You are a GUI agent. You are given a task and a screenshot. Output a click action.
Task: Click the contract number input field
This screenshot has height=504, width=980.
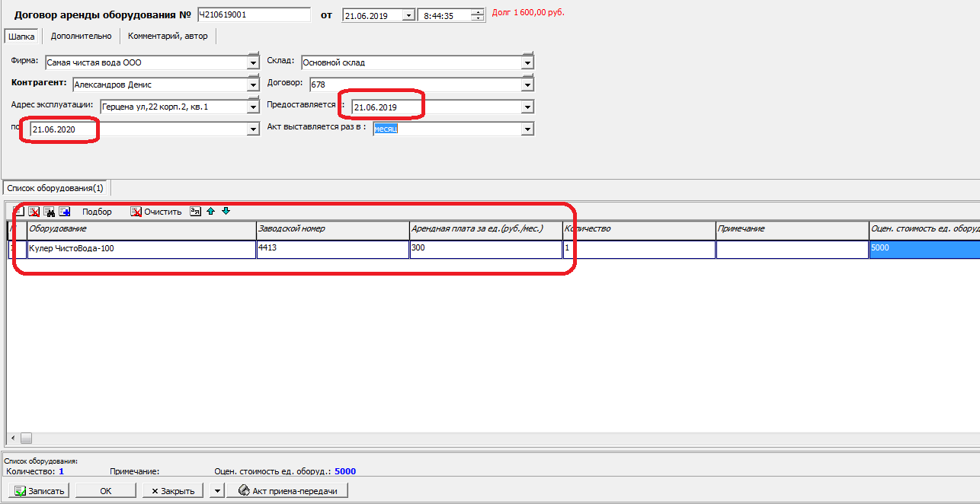click(x=253, y=14)
